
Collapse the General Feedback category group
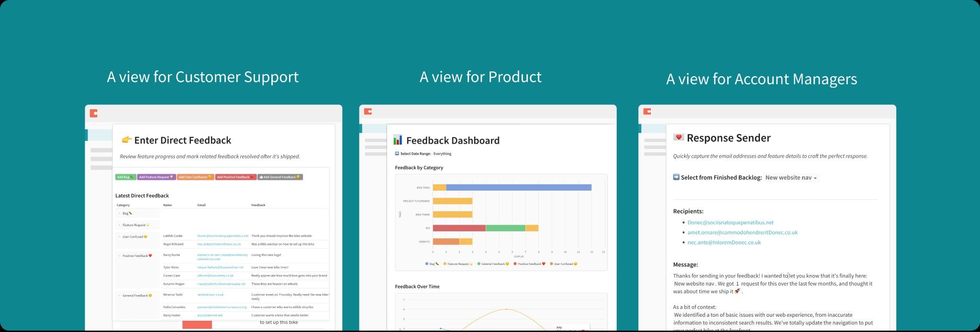point(119,296)
